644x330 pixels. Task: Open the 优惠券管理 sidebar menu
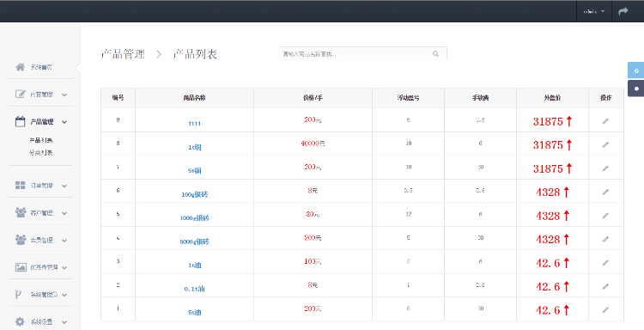[40, 267]
